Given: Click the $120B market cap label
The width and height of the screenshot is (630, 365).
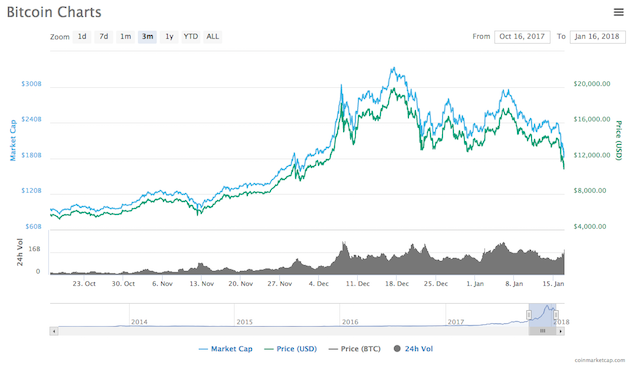Looking at the screenshot, I should (31, 191).
